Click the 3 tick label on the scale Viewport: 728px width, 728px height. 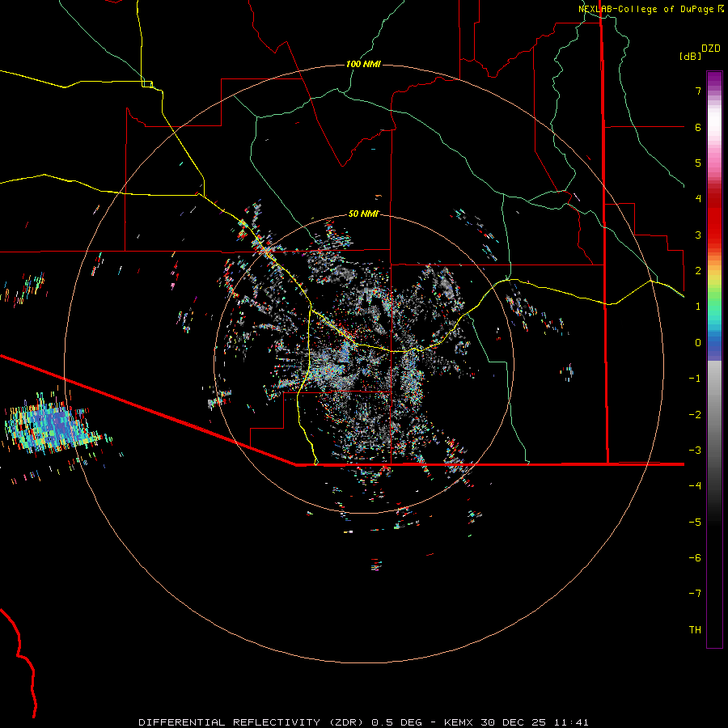tap(698, 235)
